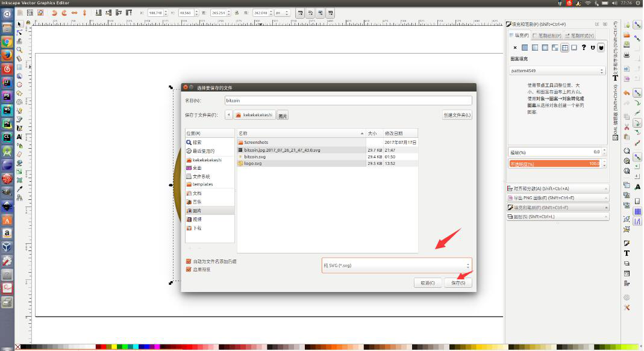The image size is (644, 351).
Task: Toggle 自动为文件名添加后缀 checkbox
Action: click(189, 261)
